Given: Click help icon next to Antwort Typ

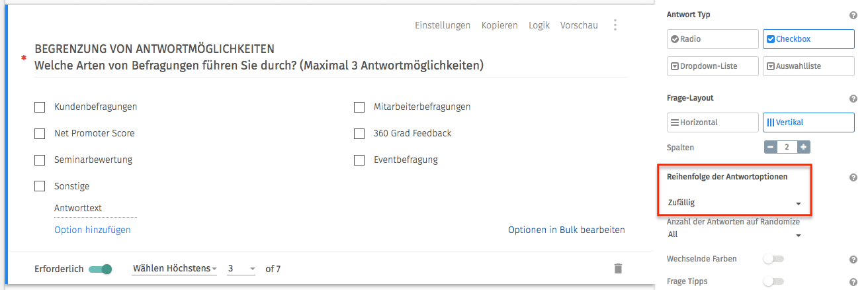Looking at the screenshot, I should pos(853,15).
